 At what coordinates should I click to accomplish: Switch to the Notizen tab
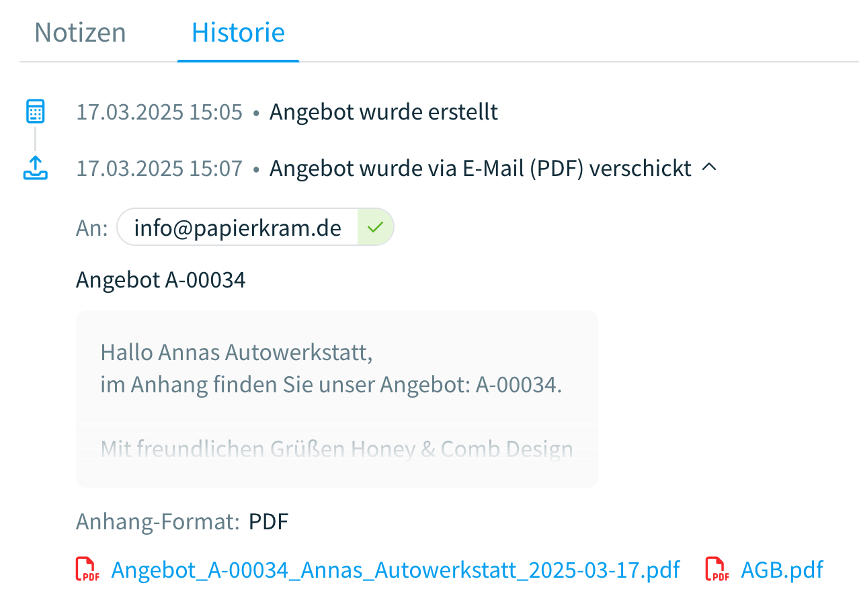pyautogui.click(x=80, y=32)
